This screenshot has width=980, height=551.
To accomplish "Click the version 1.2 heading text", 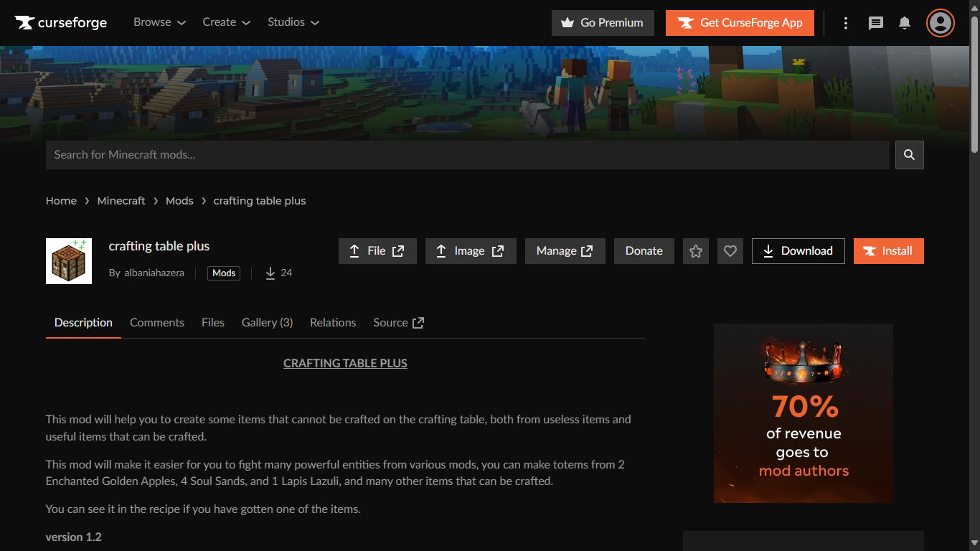I will pos(74,537).
